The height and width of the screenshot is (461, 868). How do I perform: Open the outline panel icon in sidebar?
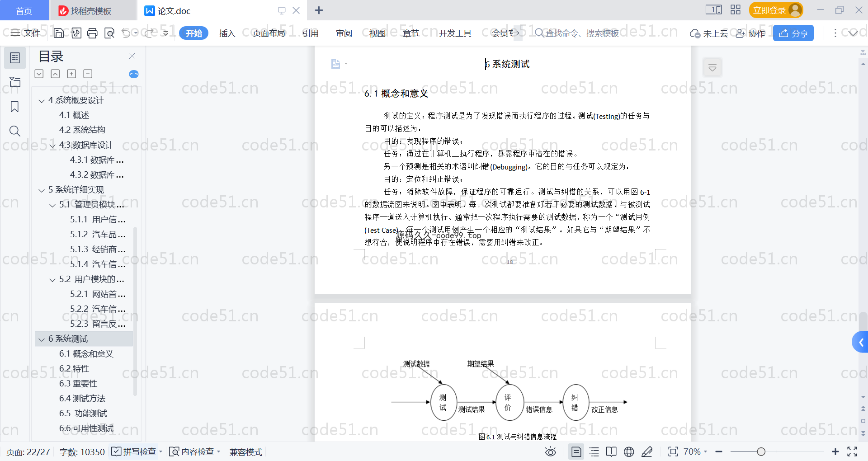pyautogui.click(x=15, y=58)
